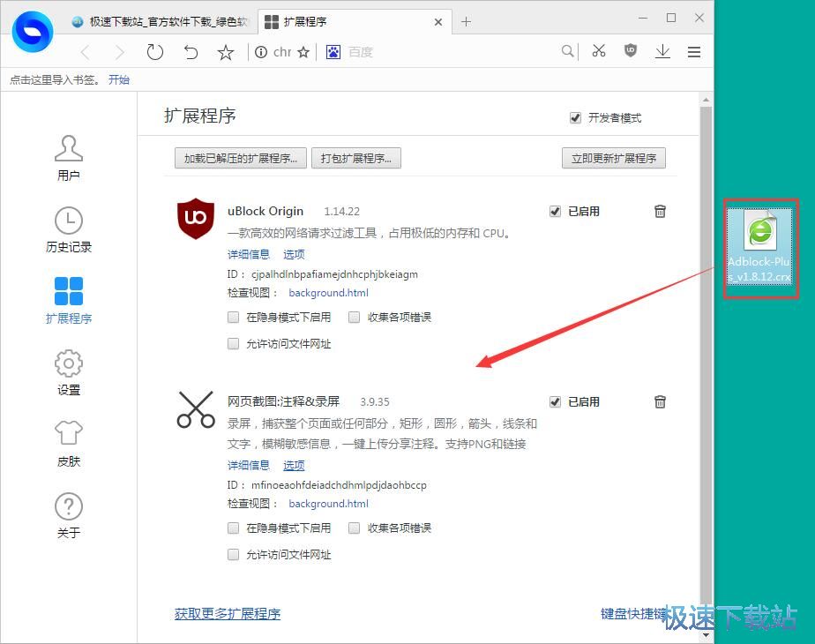Click the uBlock Origin red shield logo

[196, 218]
